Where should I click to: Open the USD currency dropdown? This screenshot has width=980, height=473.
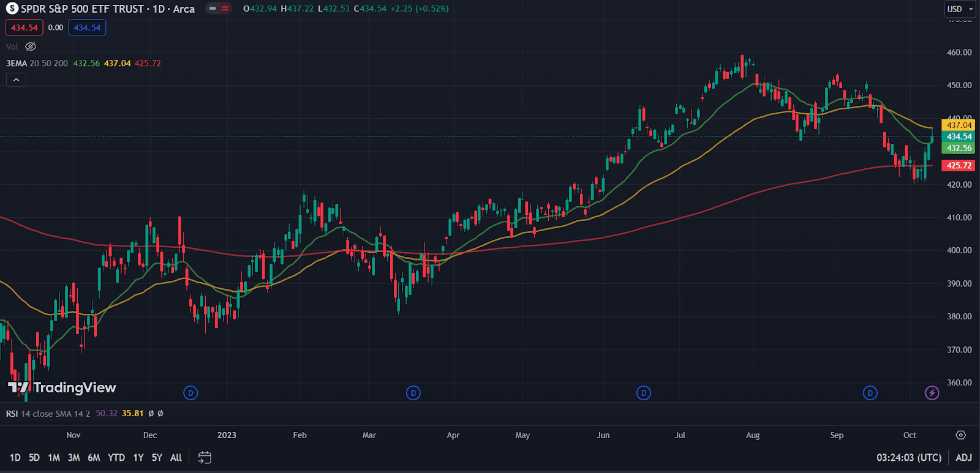tap(960, 9)
